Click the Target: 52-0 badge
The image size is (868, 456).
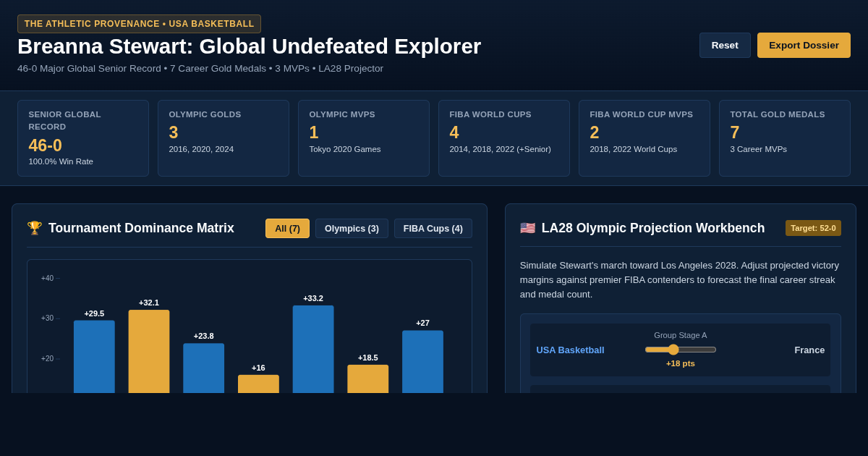click(x=813, y=228)
